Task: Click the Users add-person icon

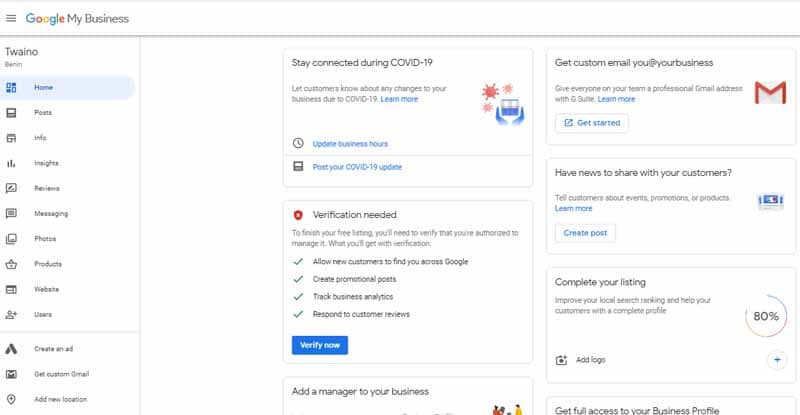Action: pyautogui.click(x=11, y=314)
